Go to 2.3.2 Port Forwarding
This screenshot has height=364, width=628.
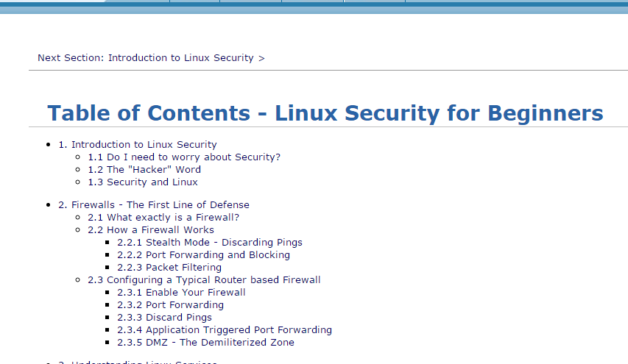pyautogui.click(x=170, y=304)
